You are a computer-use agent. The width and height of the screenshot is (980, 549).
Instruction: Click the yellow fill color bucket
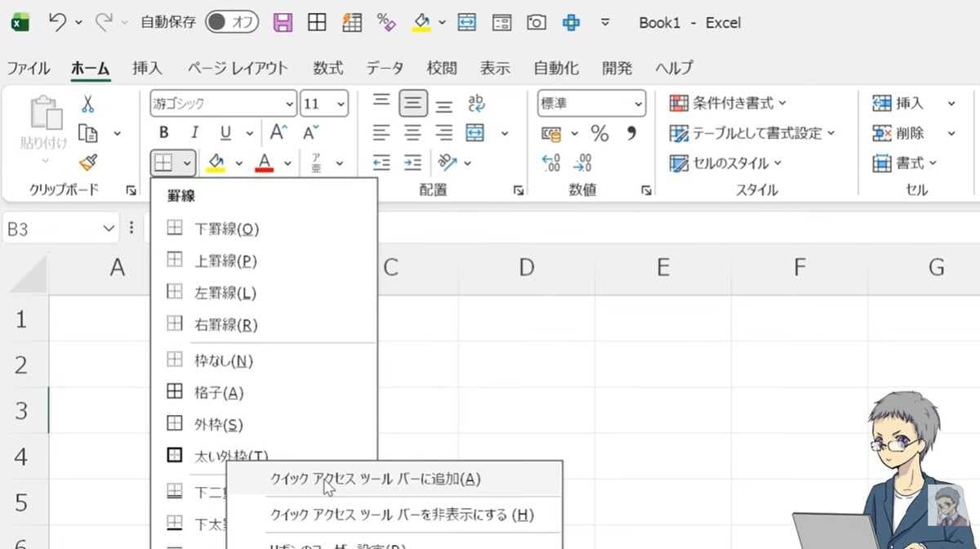pos(216,163)
